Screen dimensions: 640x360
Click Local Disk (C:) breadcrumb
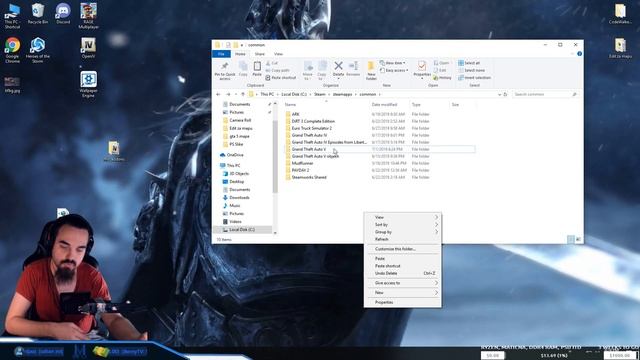tap(294, 94)
